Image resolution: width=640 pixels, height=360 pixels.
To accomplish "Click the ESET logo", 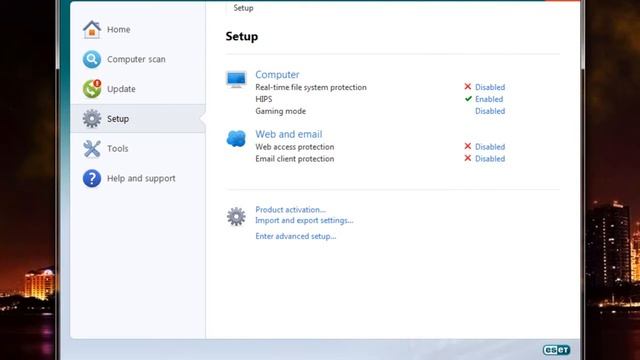I will (556, 350).
